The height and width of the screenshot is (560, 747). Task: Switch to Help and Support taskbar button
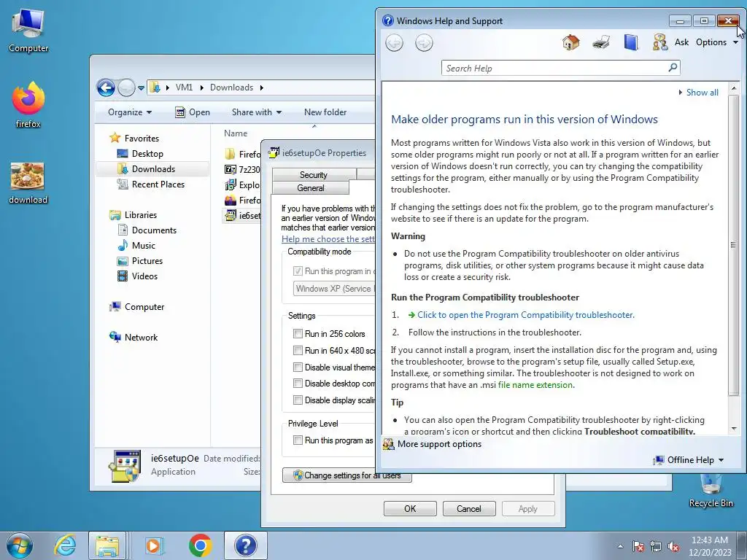pyautogui.click(x=246, y=545)
